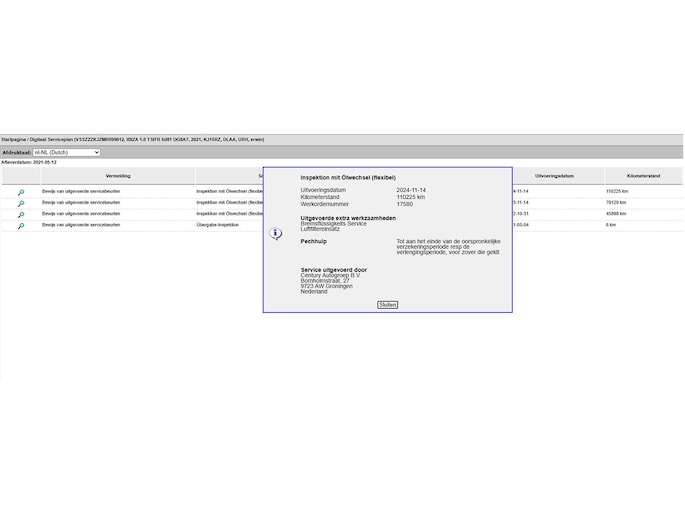This screenshot has height=514, width=685.
Task: Select the Kilometerstand column header
Action: point(643,176)
